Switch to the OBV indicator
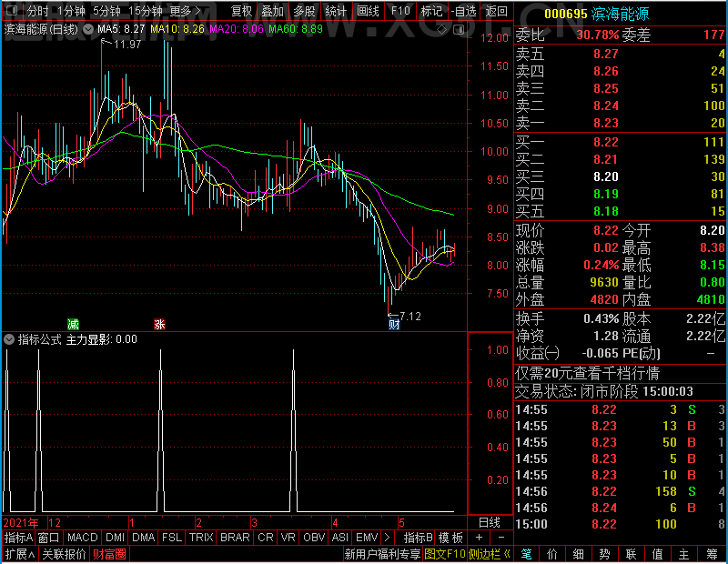Image resolution: width=728 pixels, height=564 pixels. [314, 538]
